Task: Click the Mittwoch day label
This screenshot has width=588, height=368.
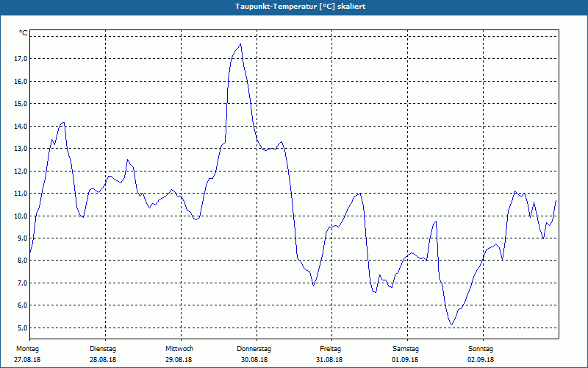Action: (179, 349)
